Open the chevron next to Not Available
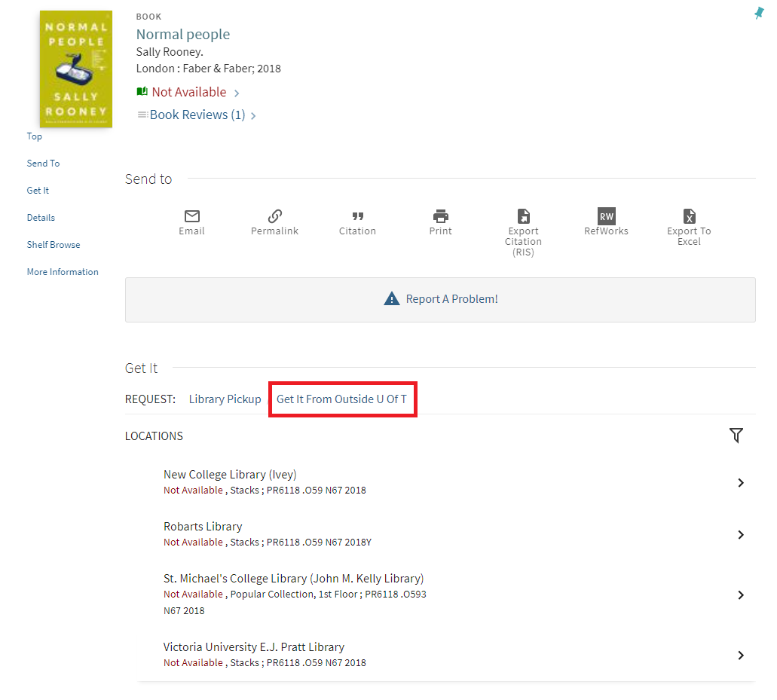777x700 pixels. [x=237, y=93]
